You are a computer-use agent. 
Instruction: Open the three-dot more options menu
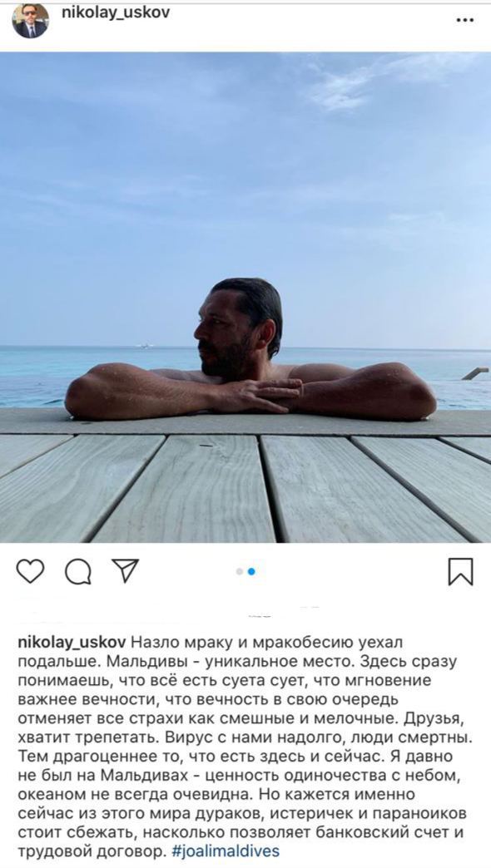464,20
